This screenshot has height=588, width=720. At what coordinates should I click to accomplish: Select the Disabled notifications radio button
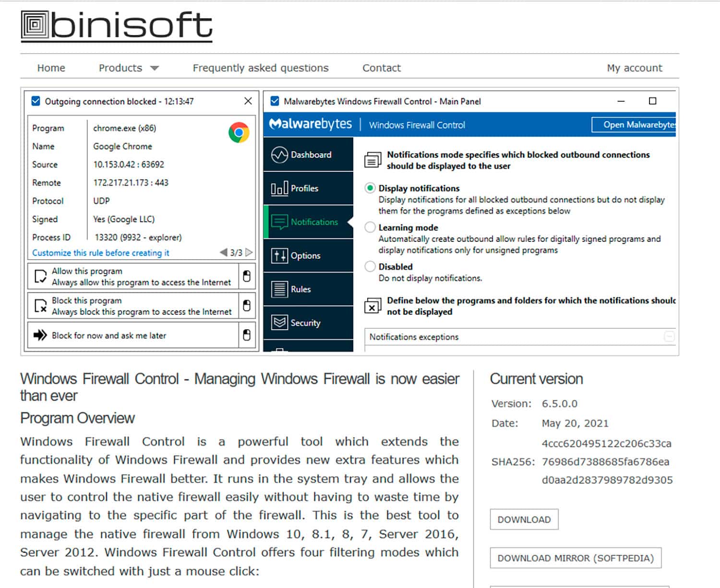pyautogui.click(x=370, y=266)
